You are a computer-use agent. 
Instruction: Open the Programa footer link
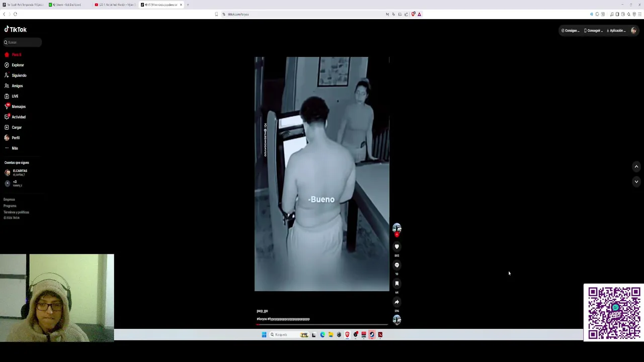[10, 206]
